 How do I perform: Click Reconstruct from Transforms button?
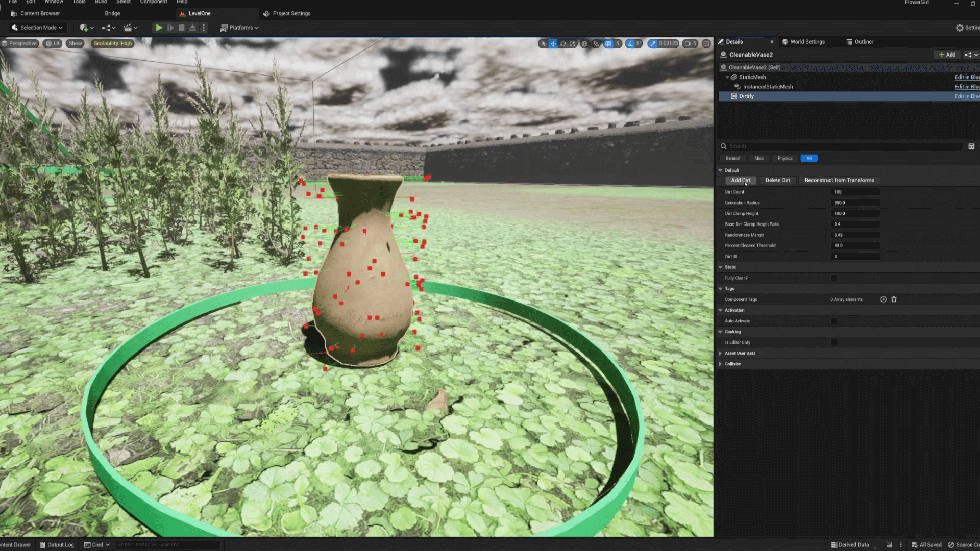[x=839, y=180]
